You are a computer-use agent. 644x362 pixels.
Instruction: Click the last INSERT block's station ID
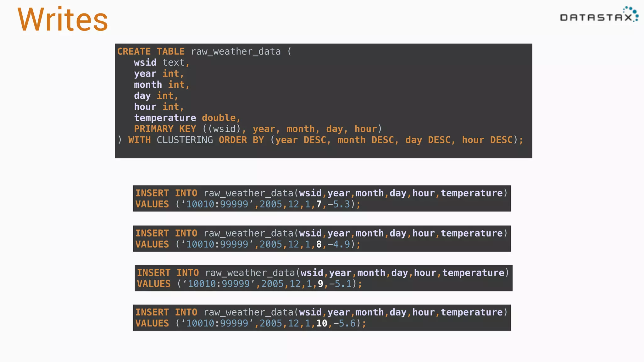217,323
